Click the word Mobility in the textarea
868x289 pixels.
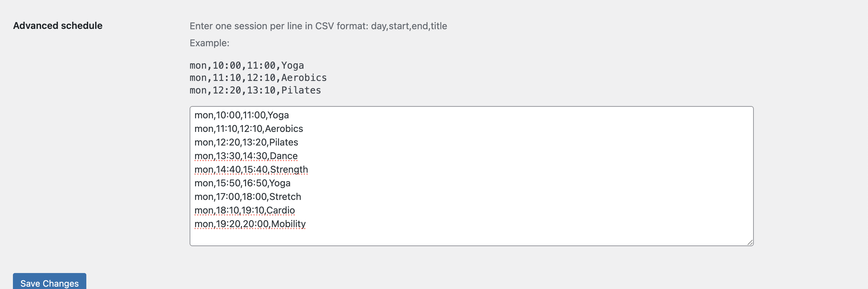coord(288,224)
